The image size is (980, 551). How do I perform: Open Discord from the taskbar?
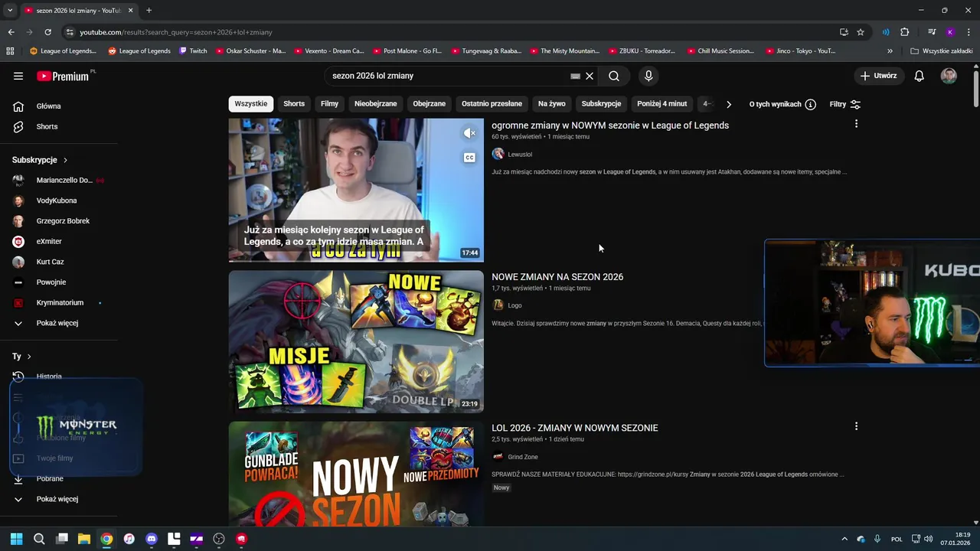(152, 539)
